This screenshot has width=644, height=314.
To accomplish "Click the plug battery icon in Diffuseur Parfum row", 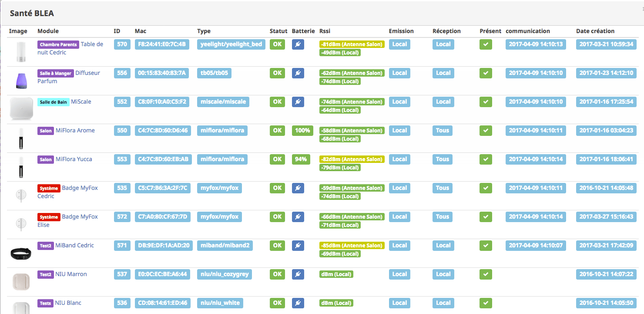I will [x=298, y=73].
